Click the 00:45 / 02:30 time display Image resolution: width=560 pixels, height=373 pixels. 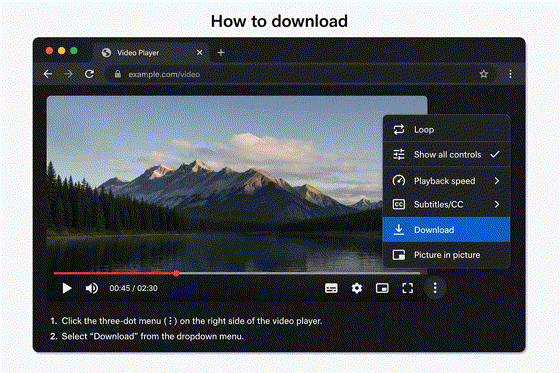[133, 288]
